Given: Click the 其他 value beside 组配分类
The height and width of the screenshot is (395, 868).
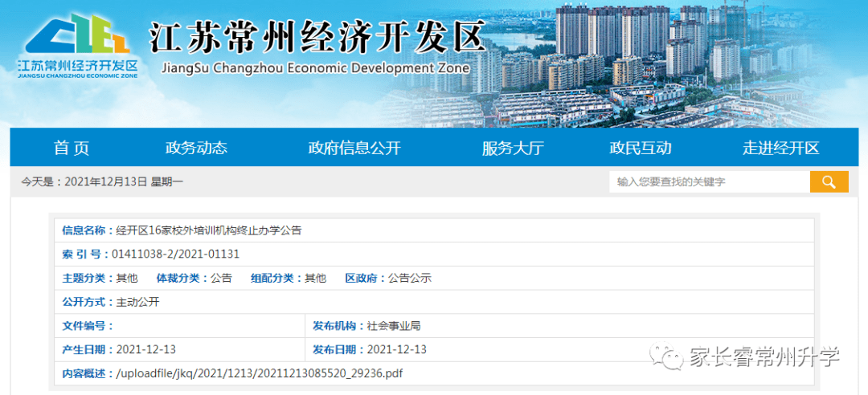Looking at the screenshot, I should coord(316,279).
